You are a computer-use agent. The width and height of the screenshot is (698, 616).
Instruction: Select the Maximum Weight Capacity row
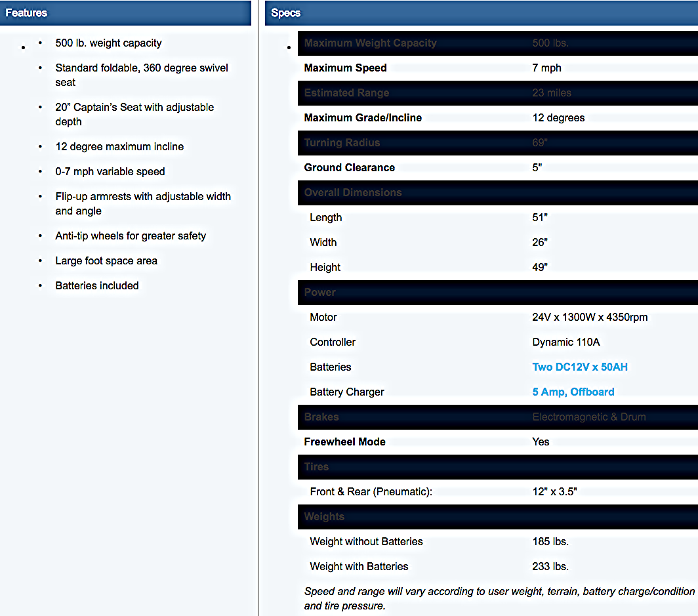(497, 43)
